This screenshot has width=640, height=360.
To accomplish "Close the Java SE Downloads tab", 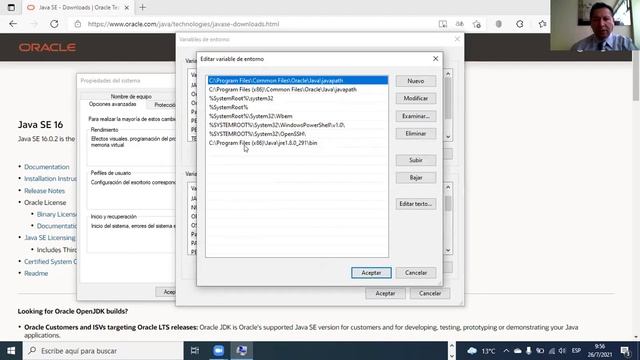I will [127, 7].
